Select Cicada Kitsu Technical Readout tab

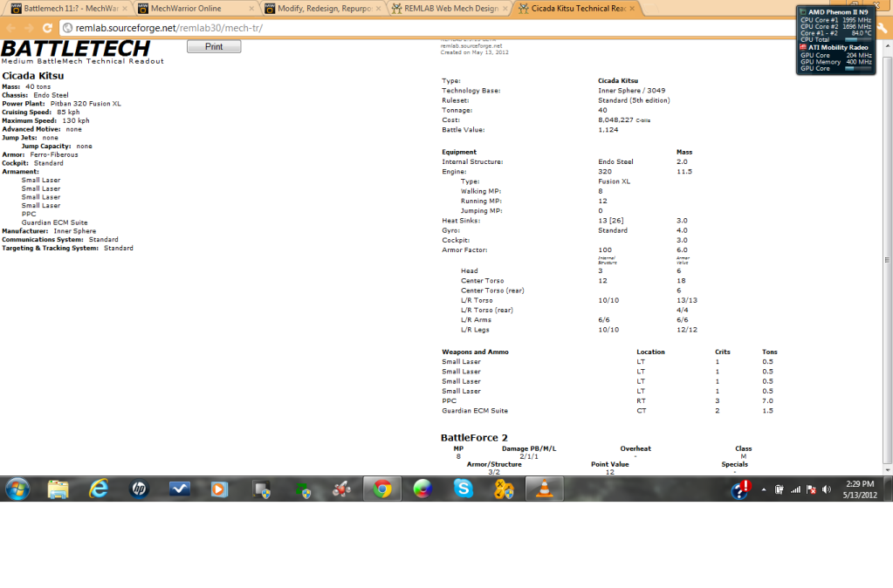click(x=574, y=9)
